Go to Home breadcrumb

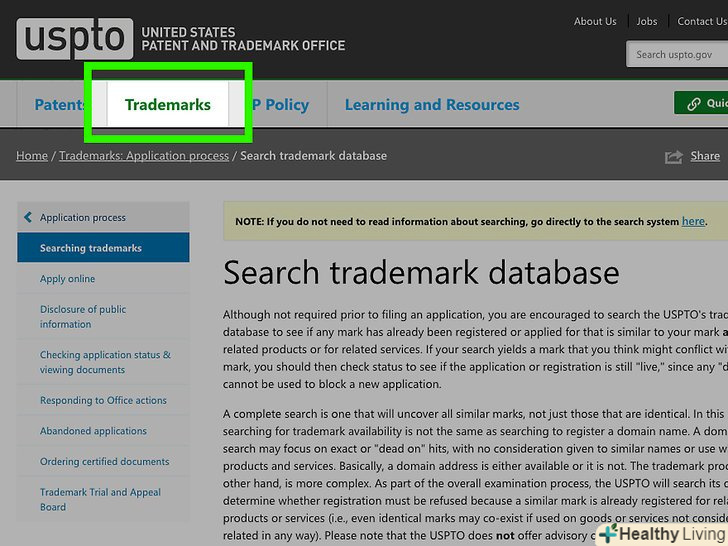(x=32, y=156)
